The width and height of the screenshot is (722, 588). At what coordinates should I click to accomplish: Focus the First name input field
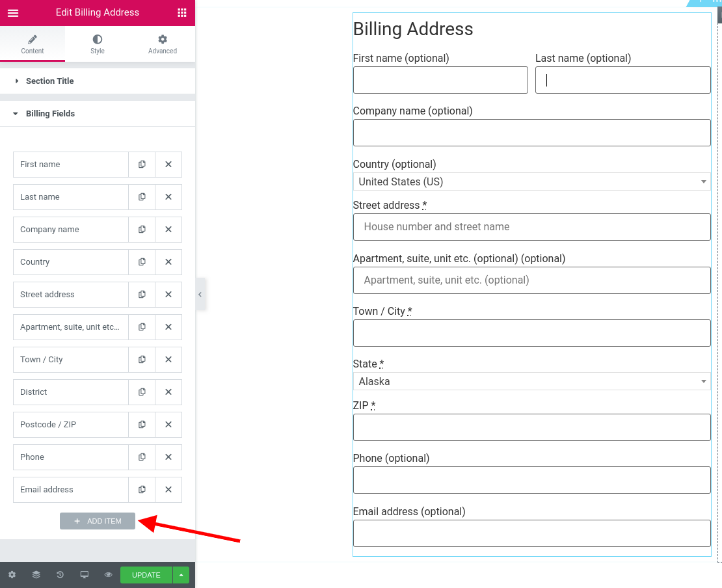point(440,80)
